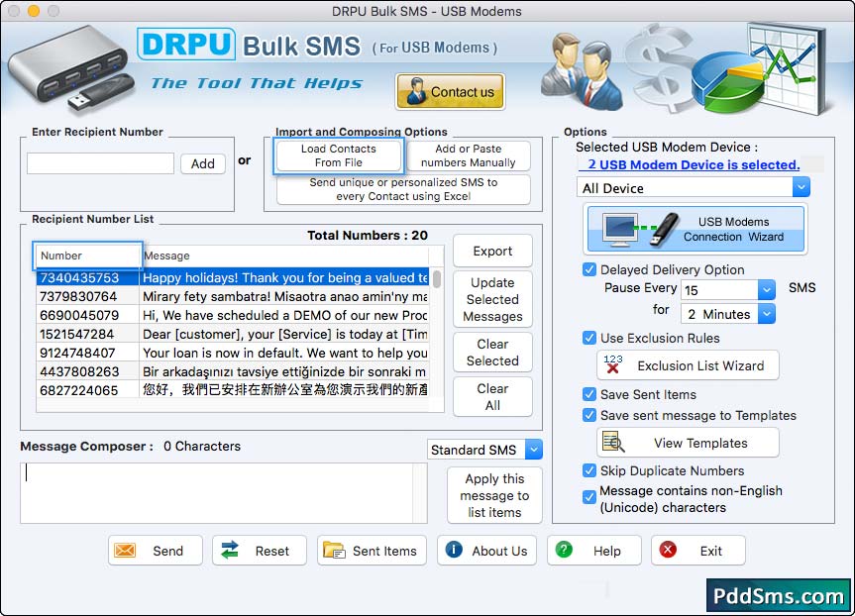
Task: Uncheck Save Sent Items
Action: (x=588, y=394)
